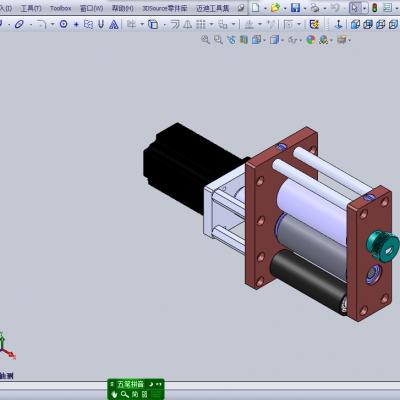Open the Options list icon

pos(387,8)
